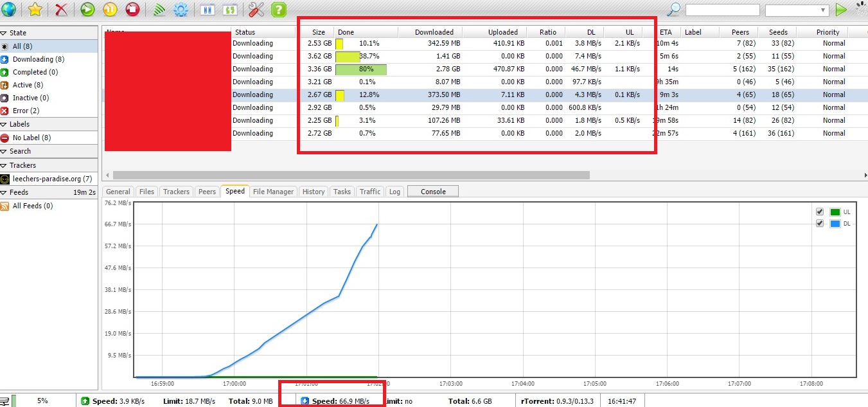868x407 pixels.
Task: Collapse the Labels sidebar section
Action: pos(4,124)
